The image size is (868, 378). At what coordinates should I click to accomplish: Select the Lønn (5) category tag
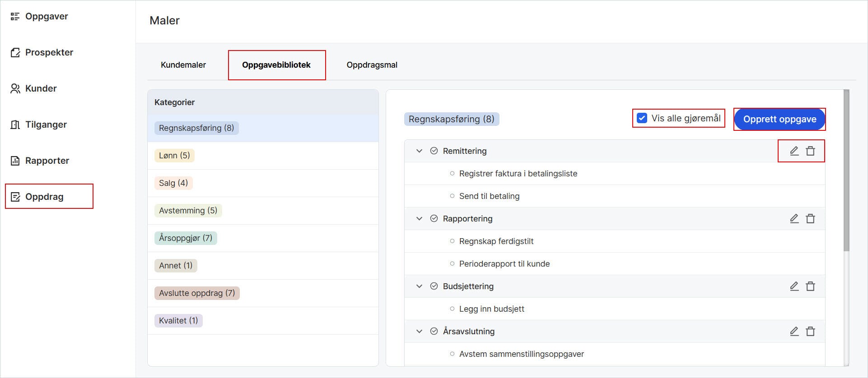pos(174,156)
